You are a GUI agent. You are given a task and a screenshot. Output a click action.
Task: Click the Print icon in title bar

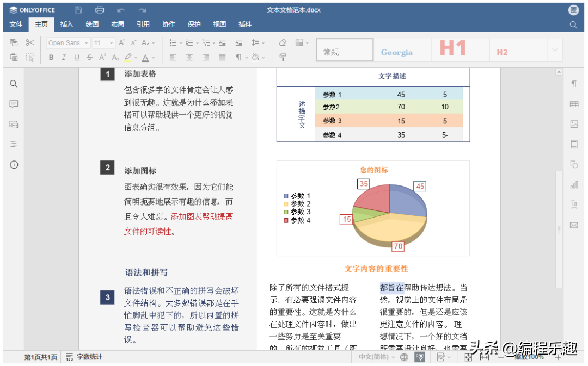100,10
